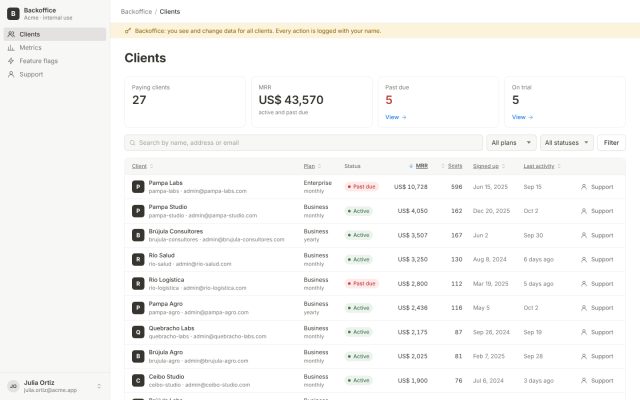
Task: Click Support button for Pampa Studio
Action: 597,211
